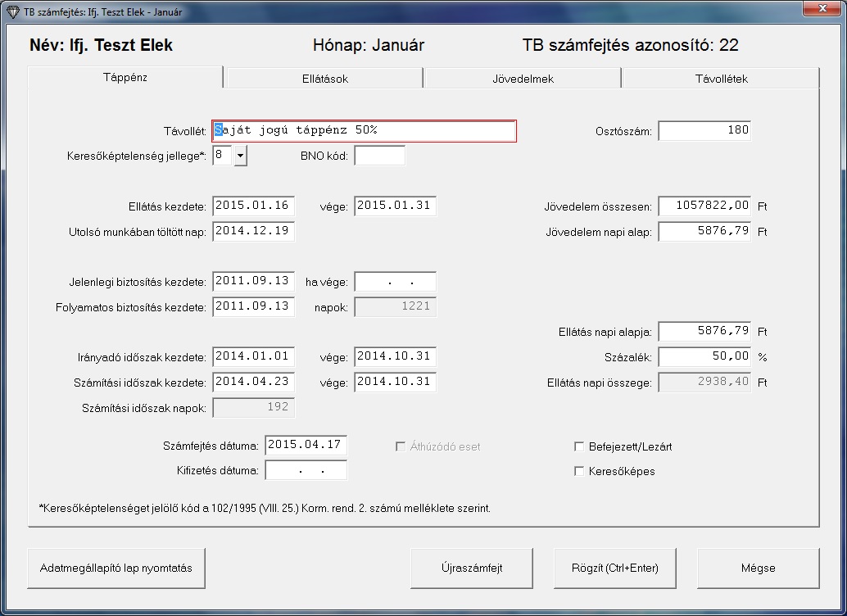Switch to the Ellátások tab
The width and height of the screenshot is (847, 616).
click(x=324, y=79)
